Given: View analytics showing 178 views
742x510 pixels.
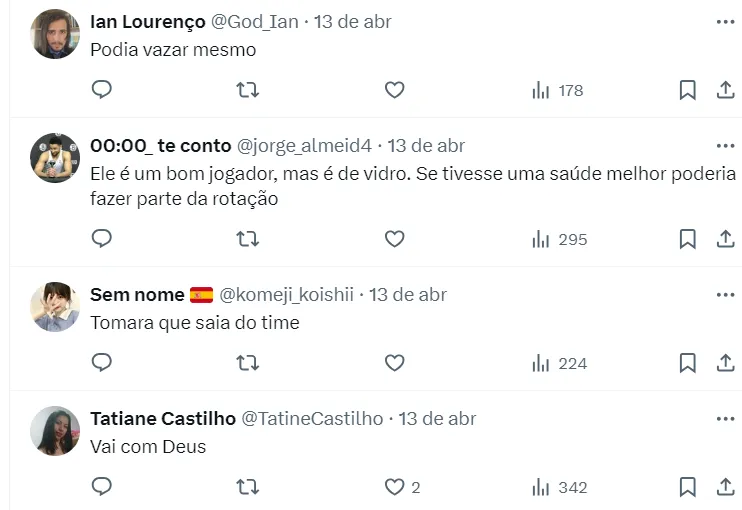Looking at the screenshot, I should (x=558, y=91).
